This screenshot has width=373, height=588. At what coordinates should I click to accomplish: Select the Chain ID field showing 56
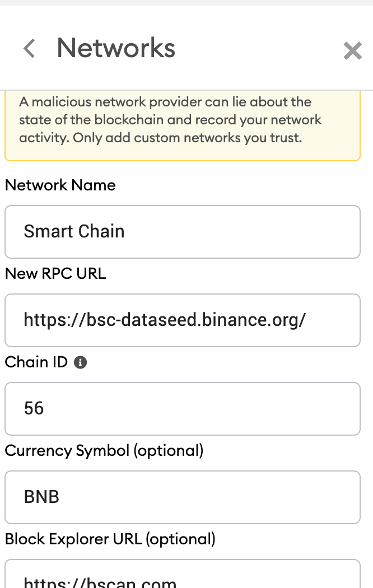point(183,409)
